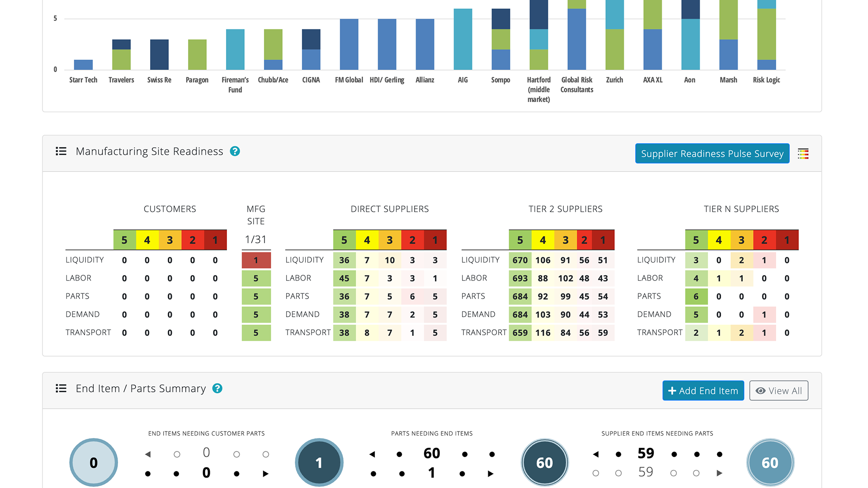Click left arrow under Parts Needing End Items
868x488 pixels.
tap(372, 454)
